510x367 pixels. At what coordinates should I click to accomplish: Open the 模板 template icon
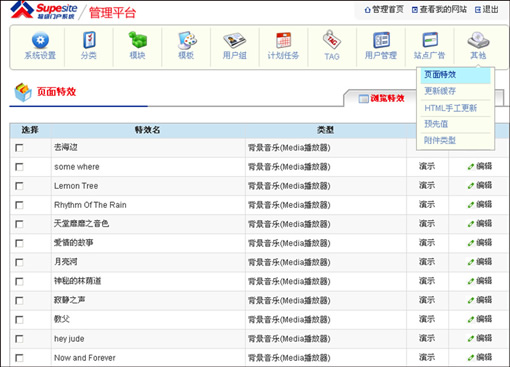[x=186, y=40]
